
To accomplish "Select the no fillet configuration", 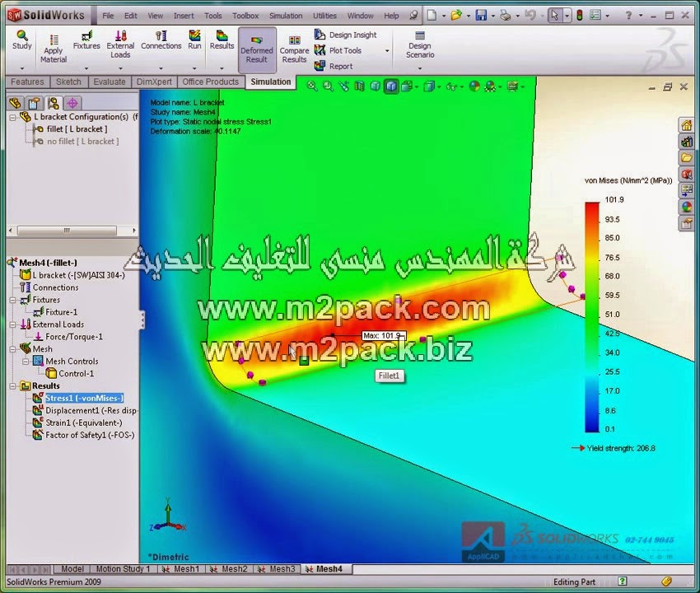I will (82, 142).
